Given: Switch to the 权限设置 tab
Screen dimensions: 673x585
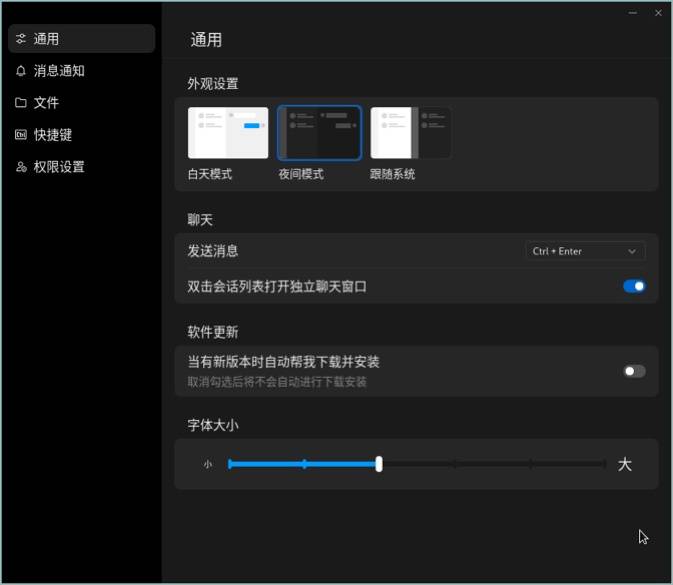Looking at the screenshot, I should click(x=59, y=167).
